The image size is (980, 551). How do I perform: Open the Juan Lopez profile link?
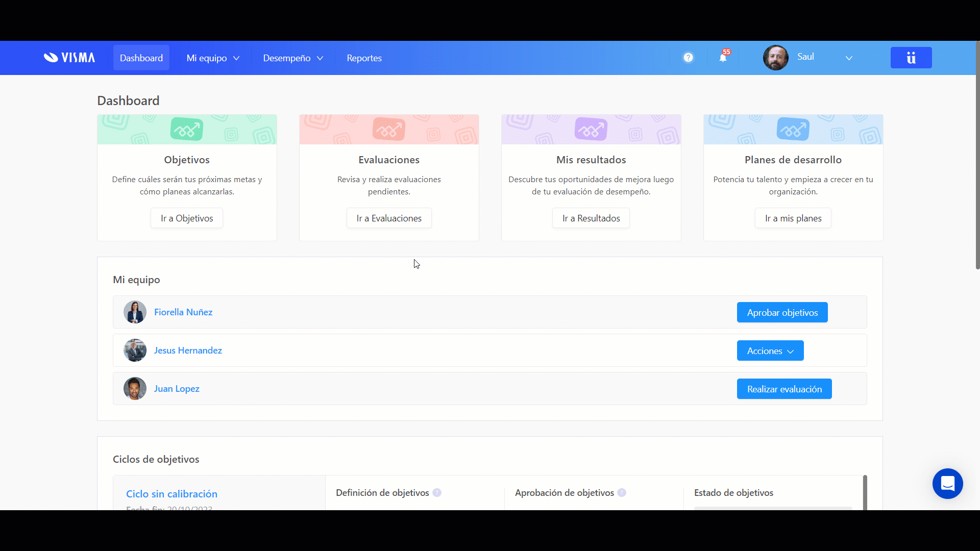click(177, 389)
